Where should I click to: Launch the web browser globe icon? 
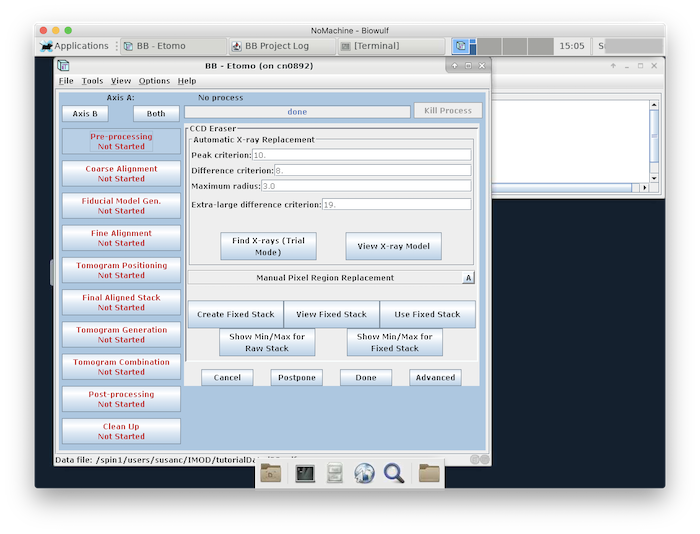tap(364, 473)
